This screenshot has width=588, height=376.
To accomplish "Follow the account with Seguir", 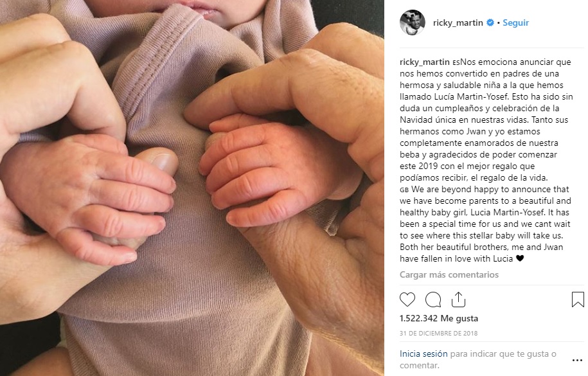I will (515, 22).
